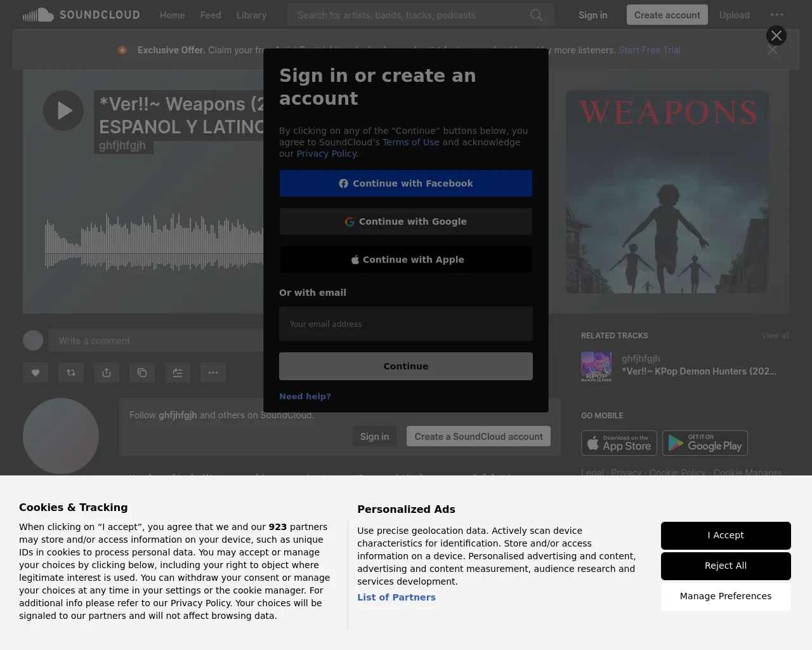Open the three-dots menu in header
This screenshot has width=812, height=650.
tap(776, 15)
